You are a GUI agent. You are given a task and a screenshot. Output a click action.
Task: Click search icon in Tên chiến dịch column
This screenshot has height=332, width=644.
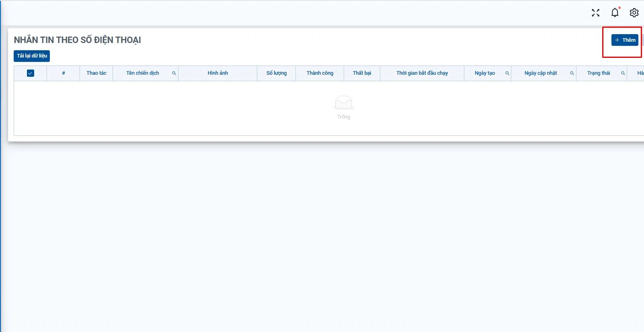[x=174, y=73]
